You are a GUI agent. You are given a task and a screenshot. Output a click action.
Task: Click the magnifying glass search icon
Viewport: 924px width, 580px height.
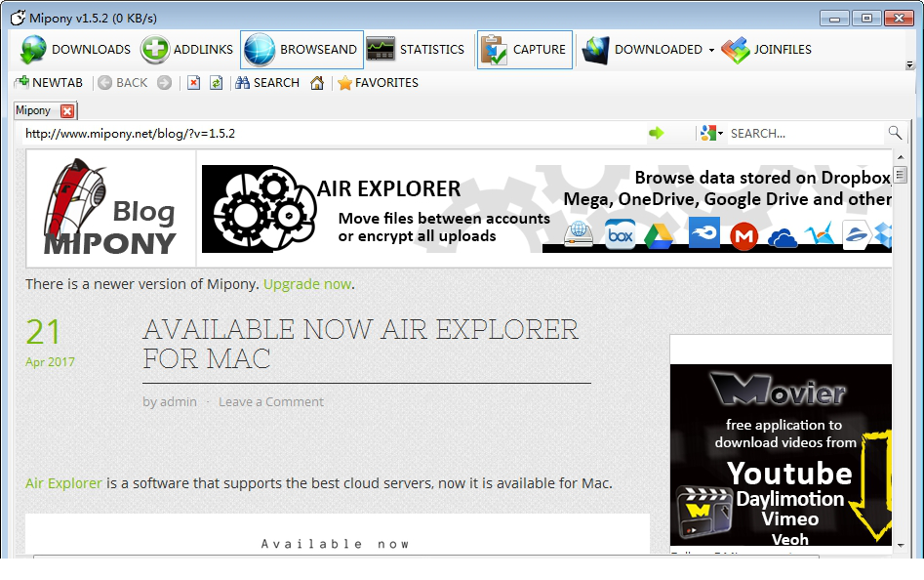[x=895, y=133]
